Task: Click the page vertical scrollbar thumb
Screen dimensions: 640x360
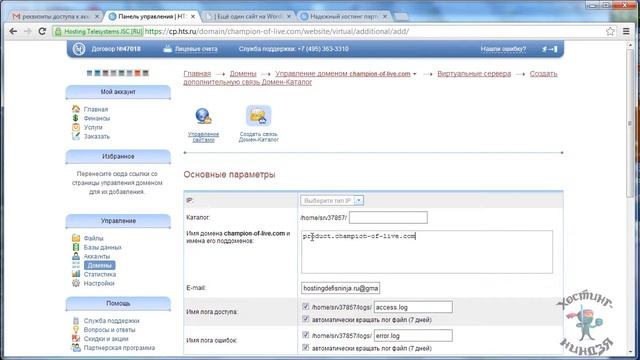Action: (630, 124)
